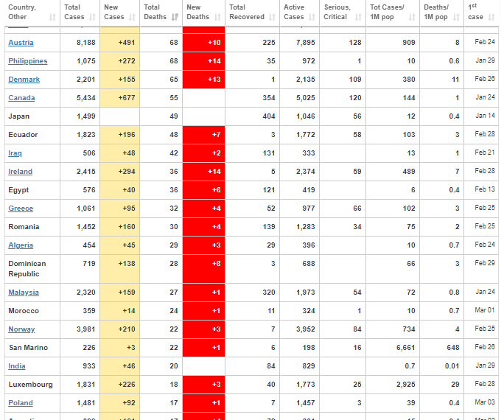This screenshot has height=420, width=504.
Task: Open the Norway country link
Action: (21, 329)
